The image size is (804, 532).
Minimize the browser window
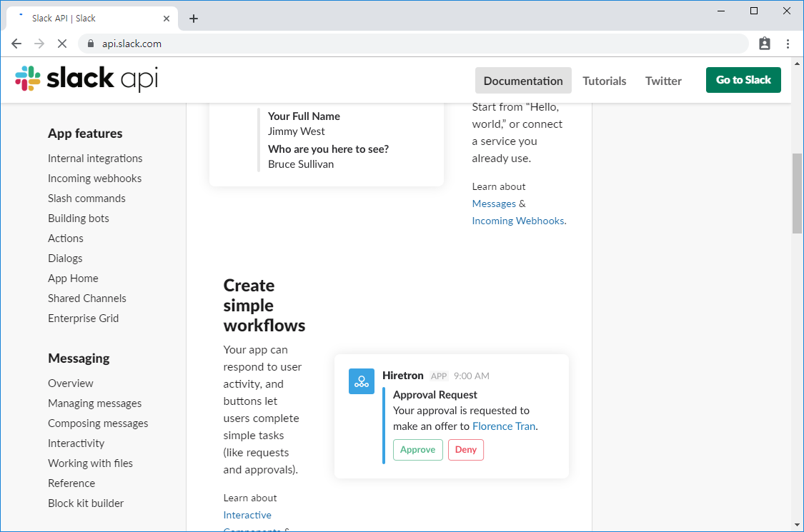(721, 11)
